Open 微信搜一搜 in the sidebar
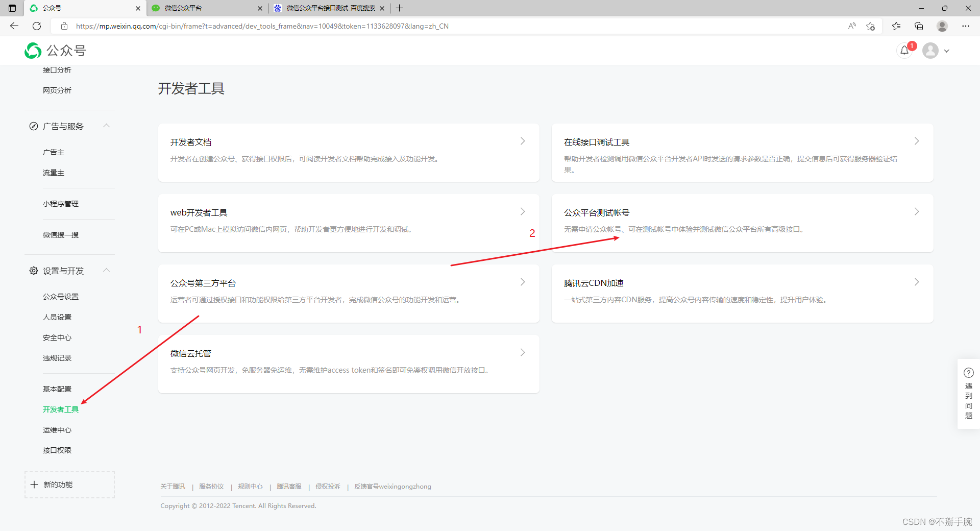 [x=61, y=235]
